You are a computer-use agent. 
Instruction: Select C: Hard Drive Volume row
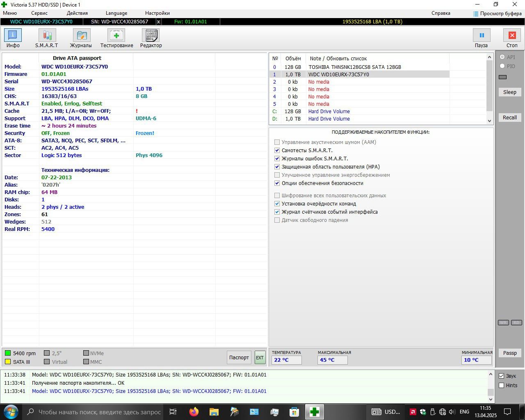[x=359, y=111]
